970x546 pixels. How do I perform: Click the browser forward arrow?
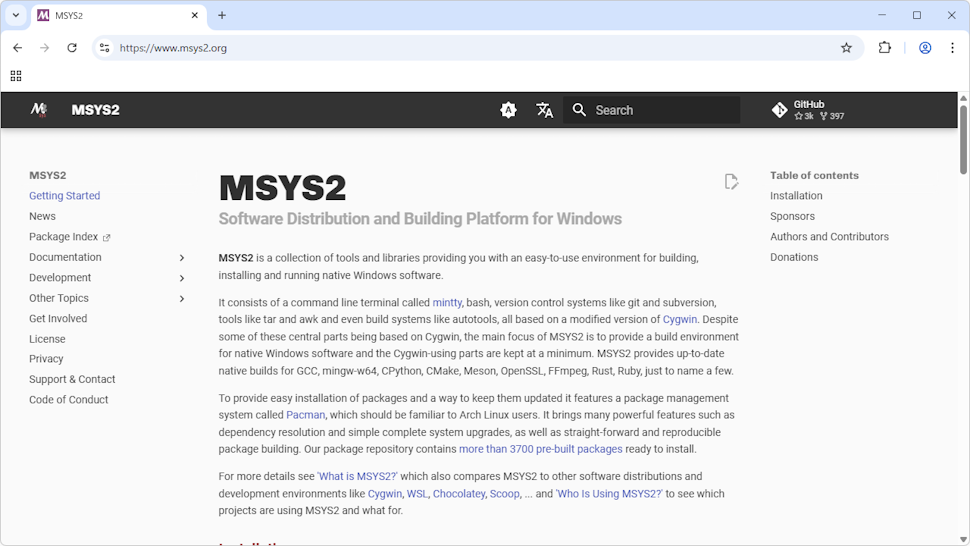pyautogui.click(x=45, y=48)
